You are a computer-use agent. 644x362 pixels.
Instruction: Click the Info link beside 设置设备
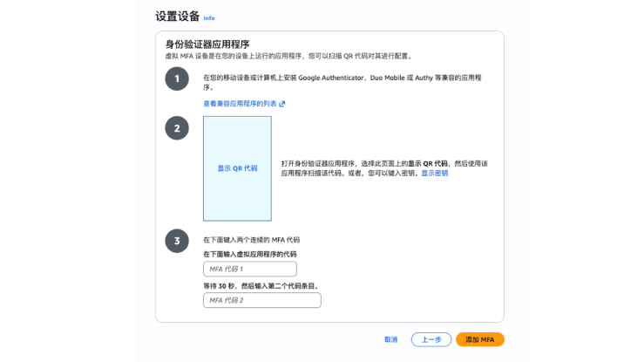(209, 17)
